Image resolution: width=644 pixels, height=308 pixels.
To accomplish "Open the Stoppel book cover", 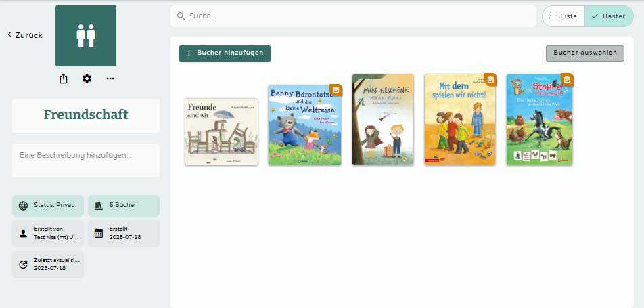I will [539, 120].
